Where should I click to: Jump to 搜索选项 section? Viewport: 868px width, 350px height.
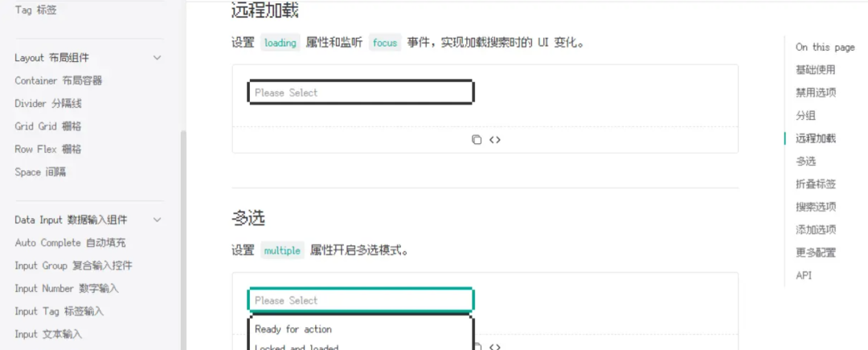[x=816, y=207]
